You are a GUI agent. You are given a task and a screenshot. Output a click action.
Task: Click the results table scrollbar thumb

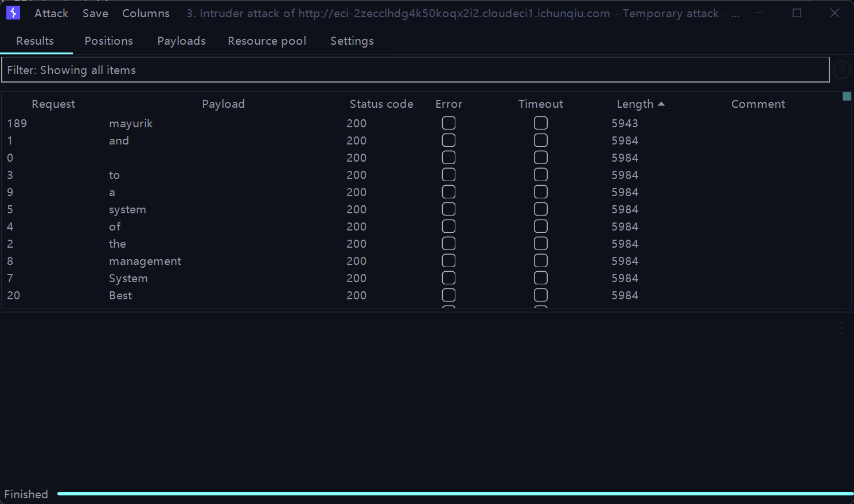847,96
